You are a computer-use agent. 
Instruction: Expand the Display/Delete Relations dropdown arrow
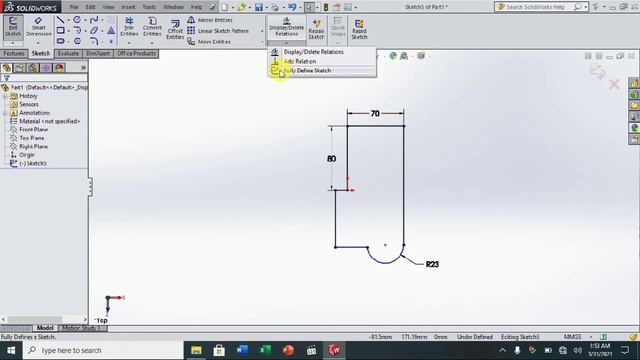click(x=287, y=43)
